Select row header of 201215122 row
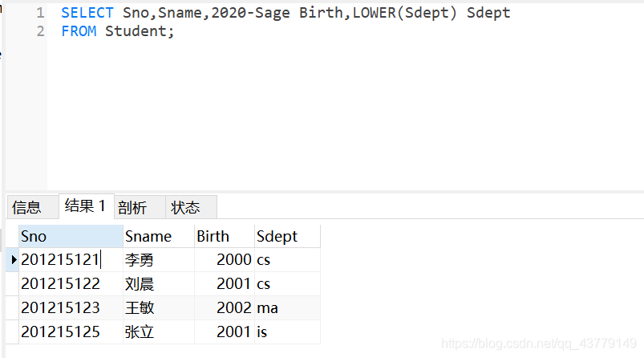 tap(12, 284)
